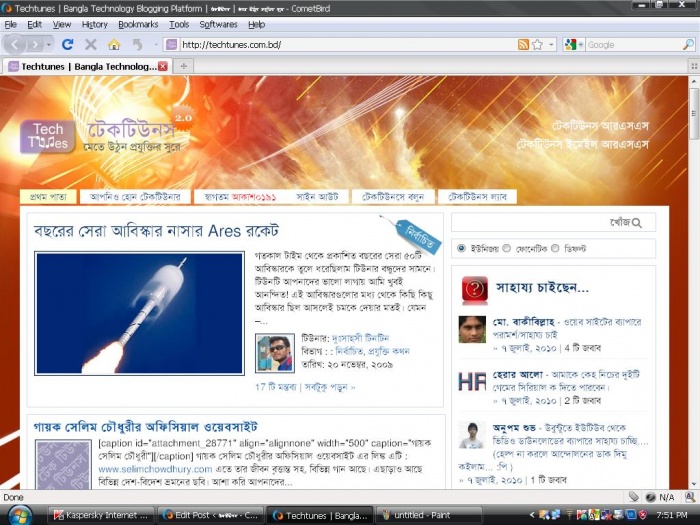
Task: Click the globe N/A status bar icon
Action: point(651,497)
